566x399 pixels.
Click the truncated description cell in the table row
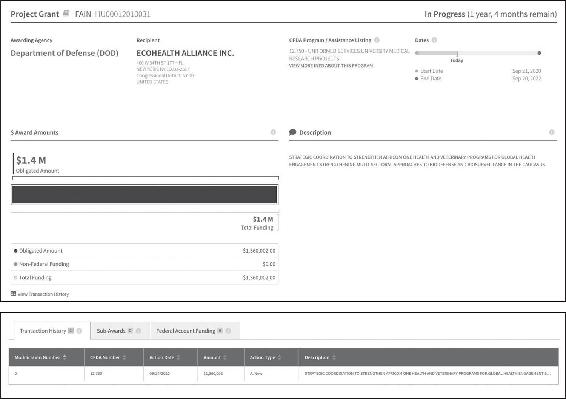[427, 374]
